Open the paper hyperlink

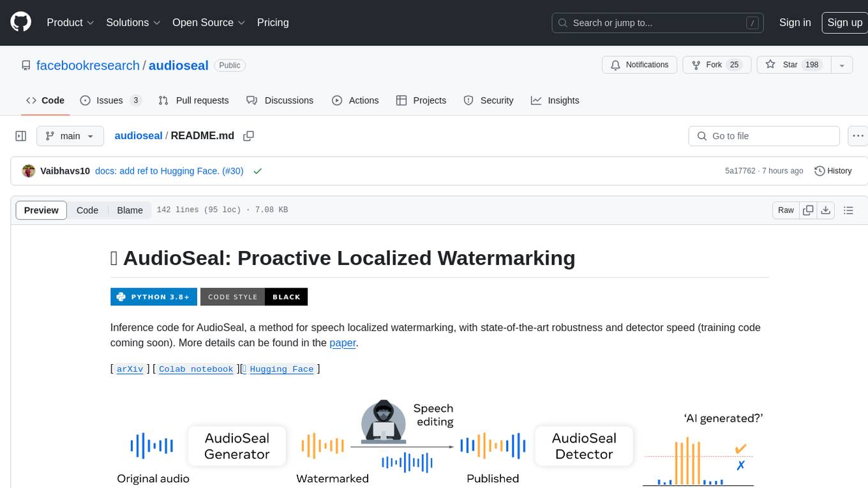coord(343,343)
